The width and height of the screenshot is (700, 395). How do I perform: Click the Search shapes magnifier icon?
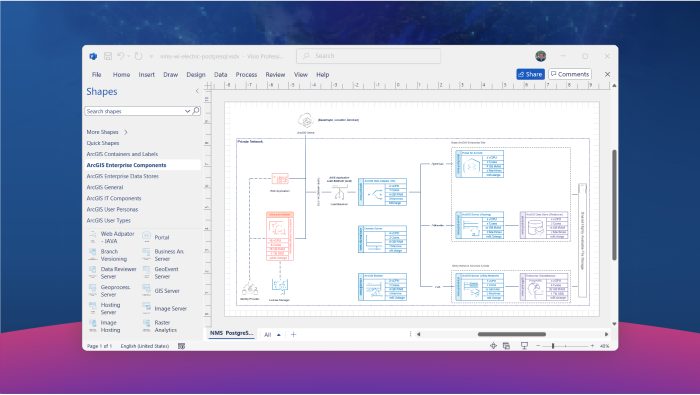pos(196,111)
